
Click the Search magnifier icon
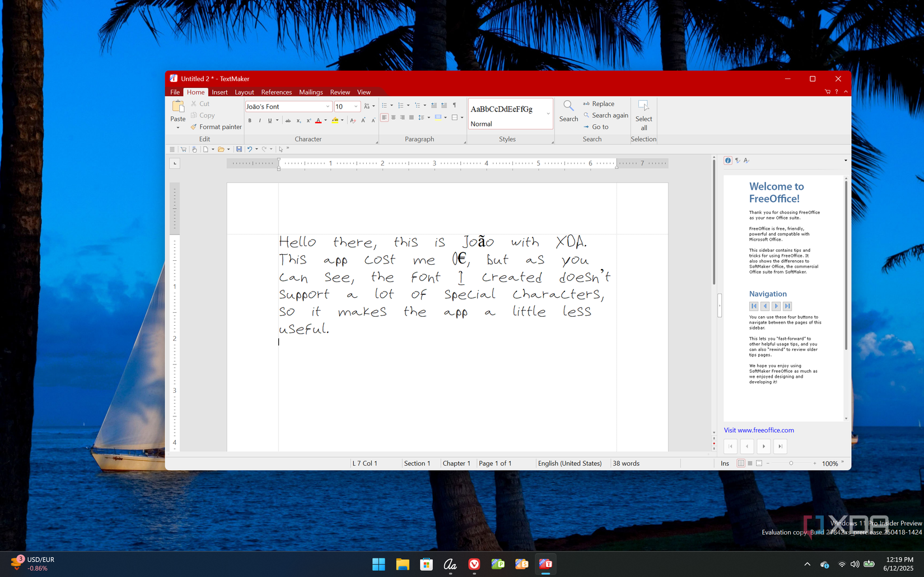pos(568,106)
